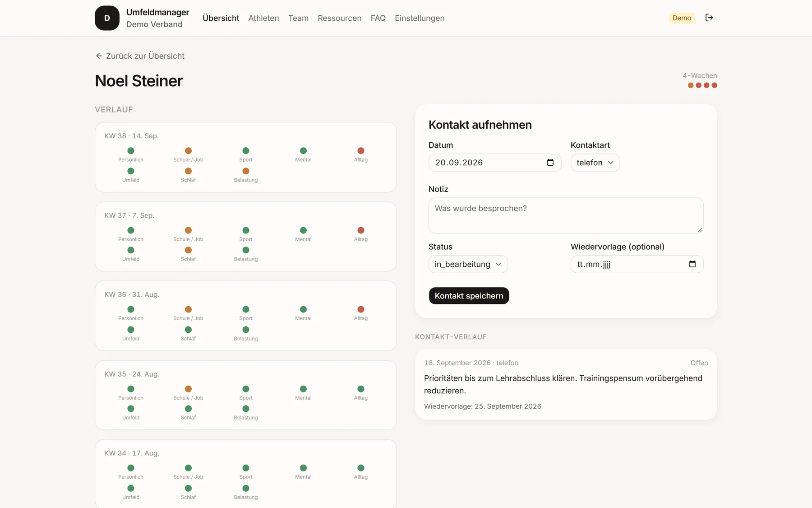Click KW 37 Belastung green dot
Image resolution: width=812 pixels, height=508 pixels.
point(246,250)
